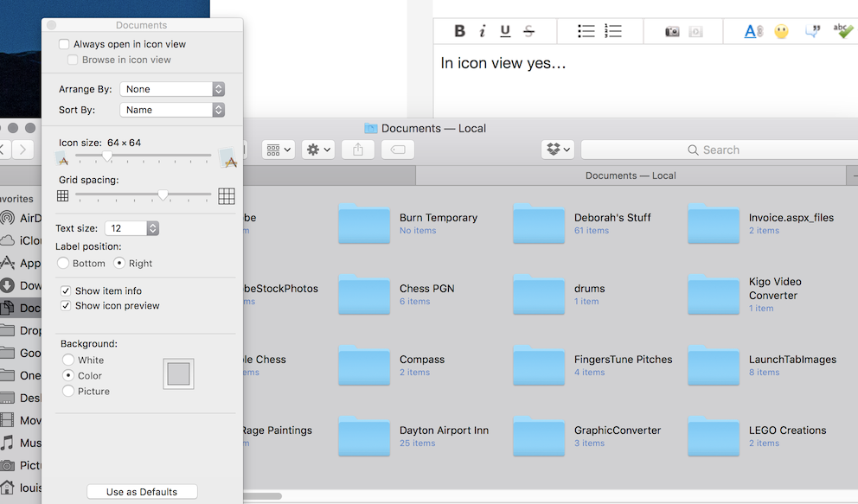Uncheck Show item info
Viewport: 858px width, 504px height.
tap(66, 290)
